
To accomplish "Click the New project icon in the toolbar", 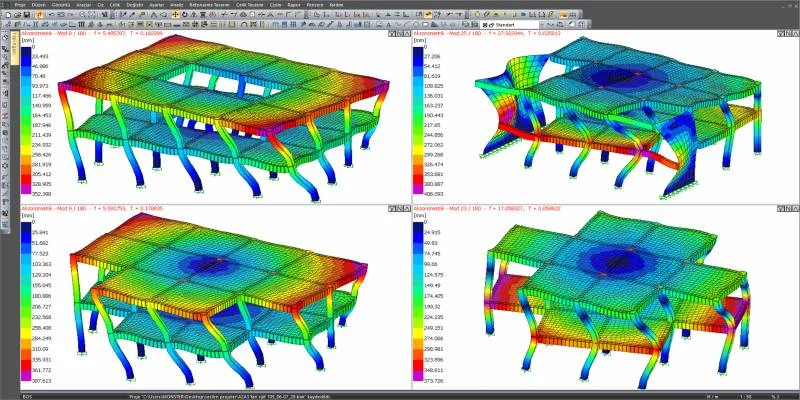I will (x=8, y=15).
